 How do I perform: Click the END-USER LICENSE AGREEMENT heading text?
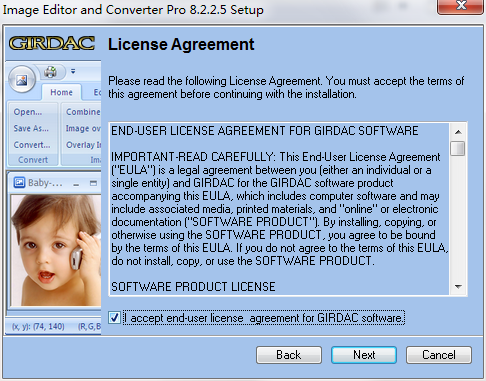[265, 131]
